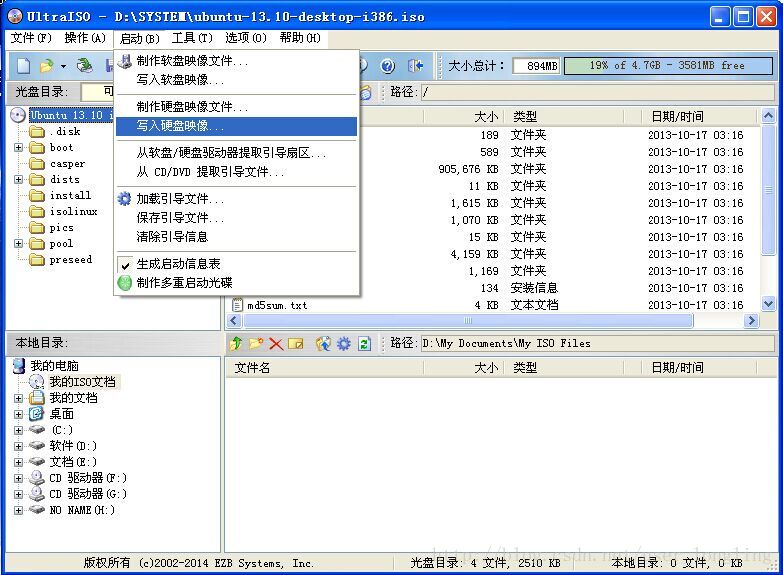Click the Exit door icon in toolbar
783x575 pixels.
pos(415,65)
